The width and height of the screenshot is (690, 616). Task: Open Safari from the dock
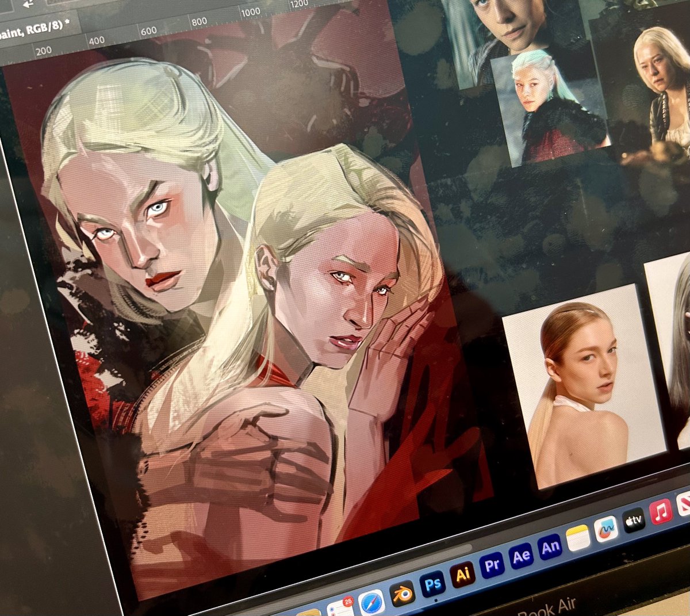(371, 603)
